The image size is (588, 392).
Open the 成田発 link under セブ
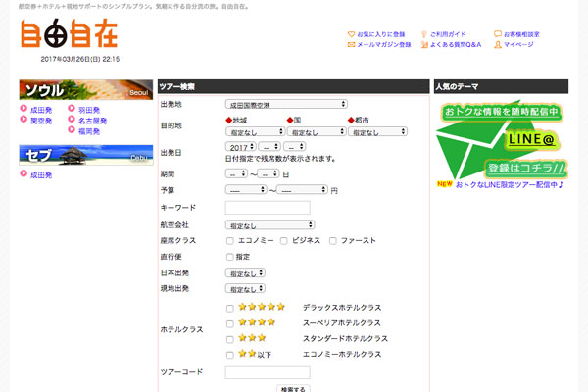(41, 175)
